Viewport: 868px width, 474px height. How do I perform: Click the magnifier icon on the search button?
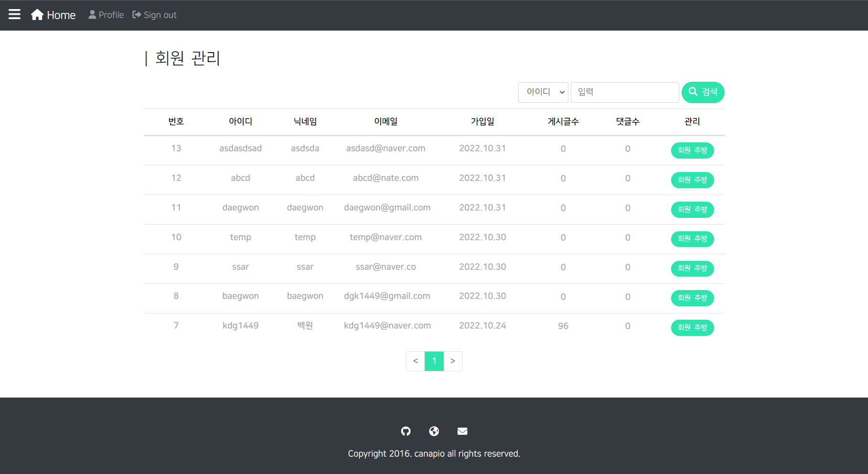click(x=693, y=92)
